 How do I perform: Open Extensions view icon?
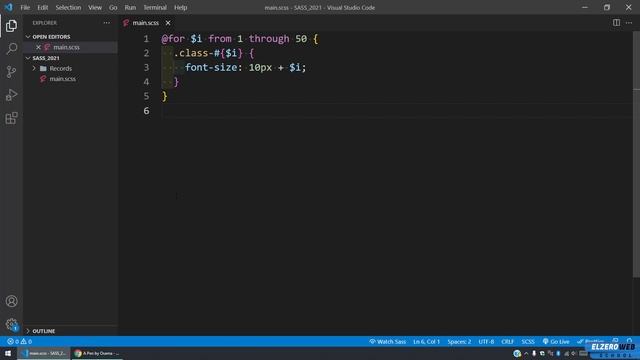11,118
